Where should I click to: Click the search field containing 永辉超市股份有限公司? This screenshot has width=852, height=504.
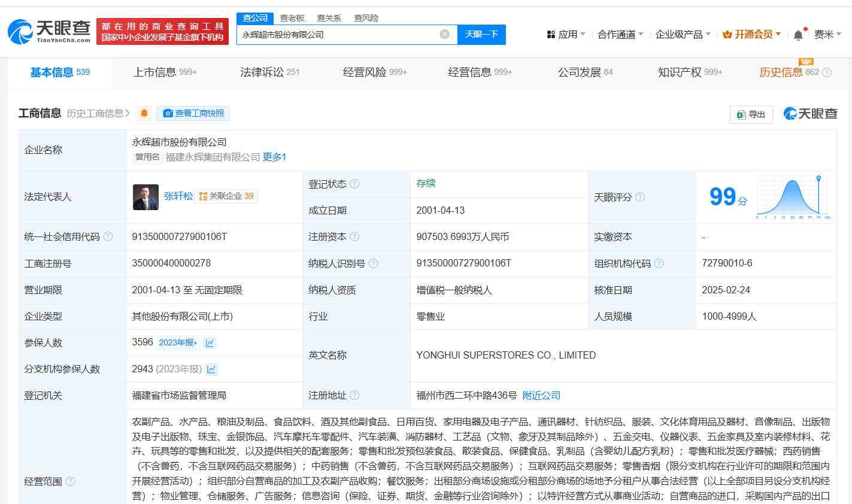tap(339, 34)
